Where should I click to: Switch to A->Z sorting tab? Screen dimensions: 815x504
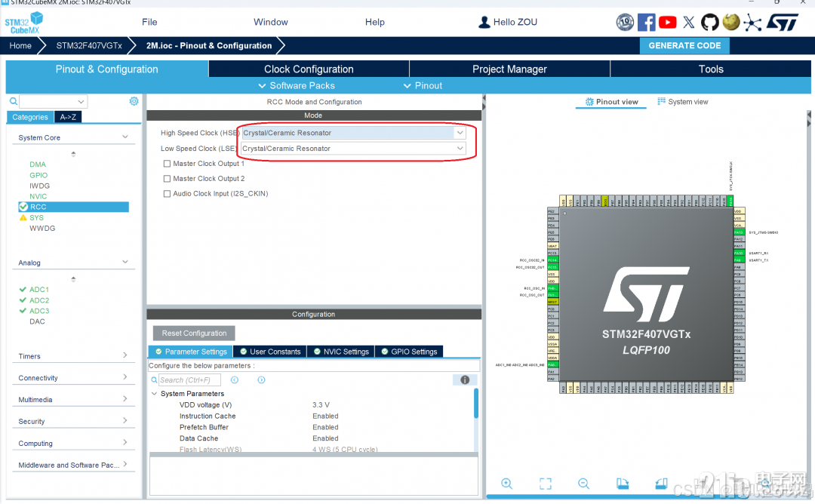pos(68,117)
